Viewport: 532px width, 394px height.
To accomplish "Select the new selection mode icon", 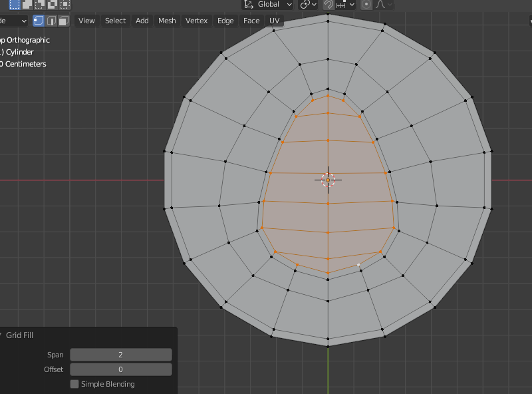I will pyautogui.click(x=15, y=5).
